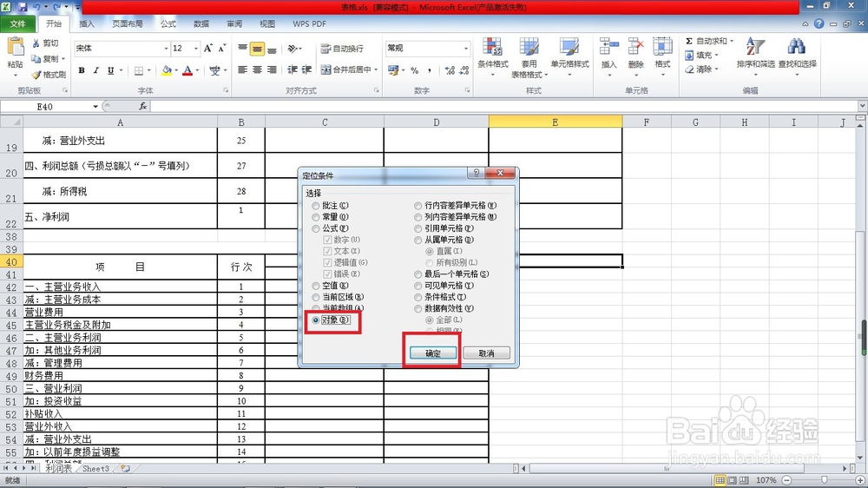Open Format as Table gallery

(529, 57)
